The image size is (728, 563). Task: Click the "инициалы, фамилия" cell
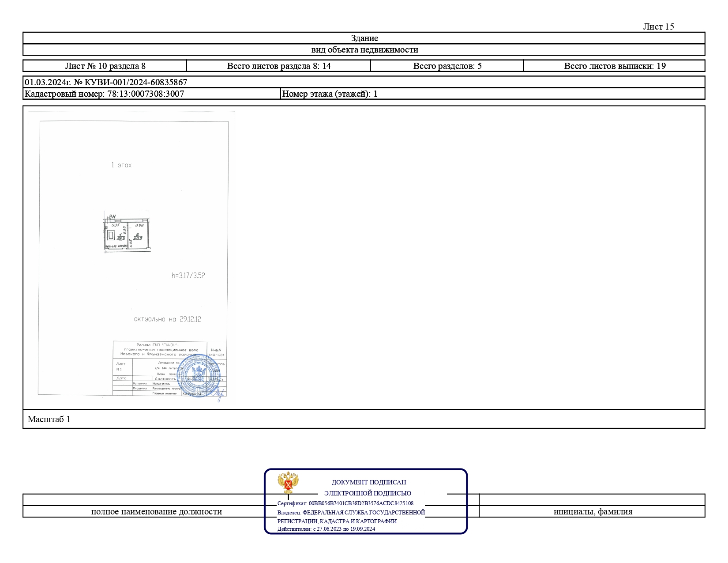593,512
